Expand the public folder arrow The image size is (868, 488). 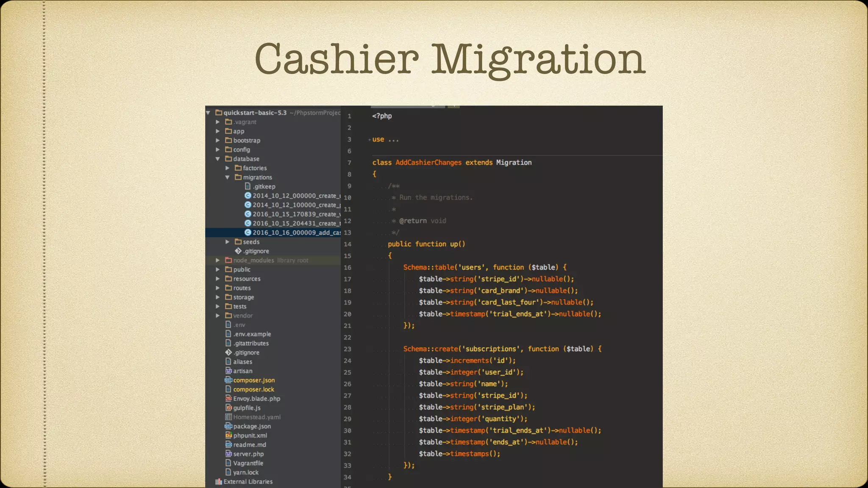(218, 269)
